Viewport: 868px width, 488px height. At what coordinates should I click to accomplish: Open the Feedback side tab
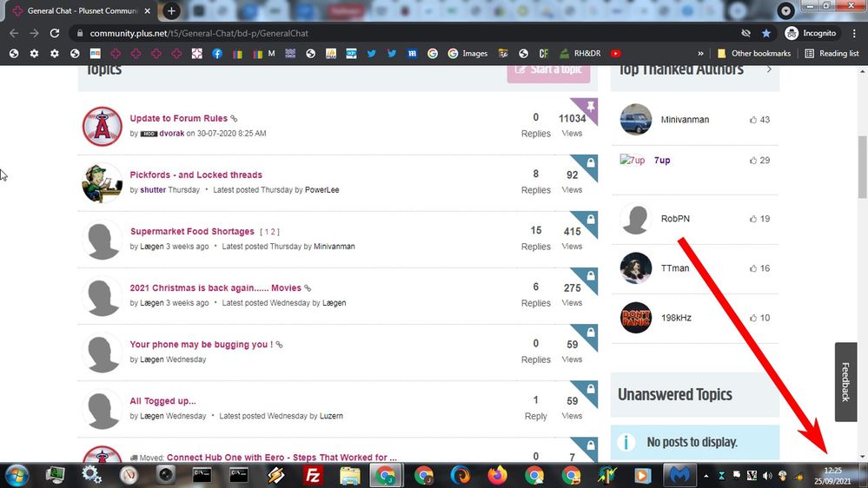845,382
